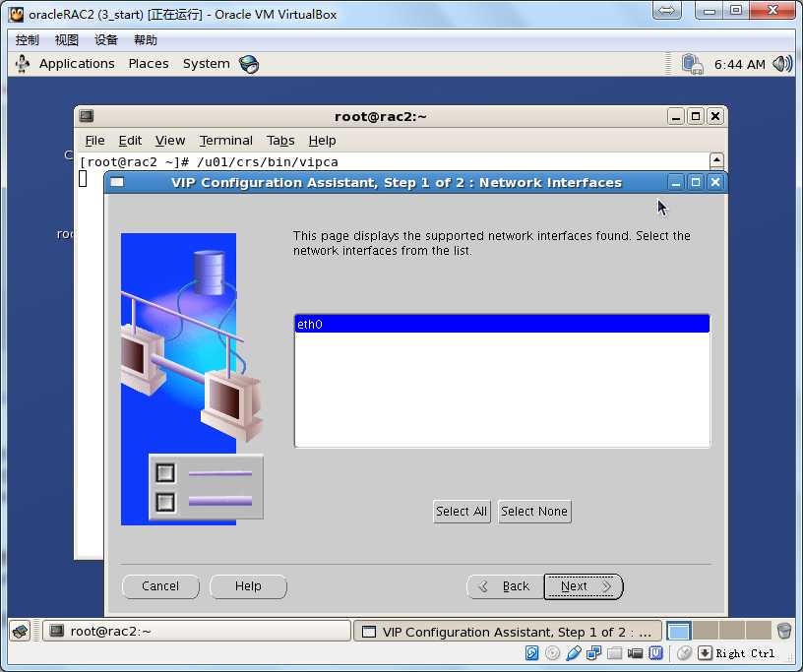Close the root@rac2 terminal window
The height and width of the screenshot is (672, 803).
click(x=715, y=116)
